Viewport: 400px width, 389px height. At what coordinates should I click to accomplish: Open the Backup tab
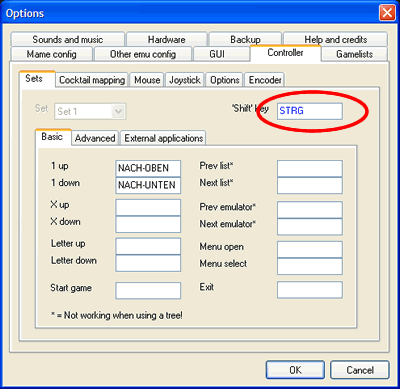pyautogui.click(x=245, y=39)
